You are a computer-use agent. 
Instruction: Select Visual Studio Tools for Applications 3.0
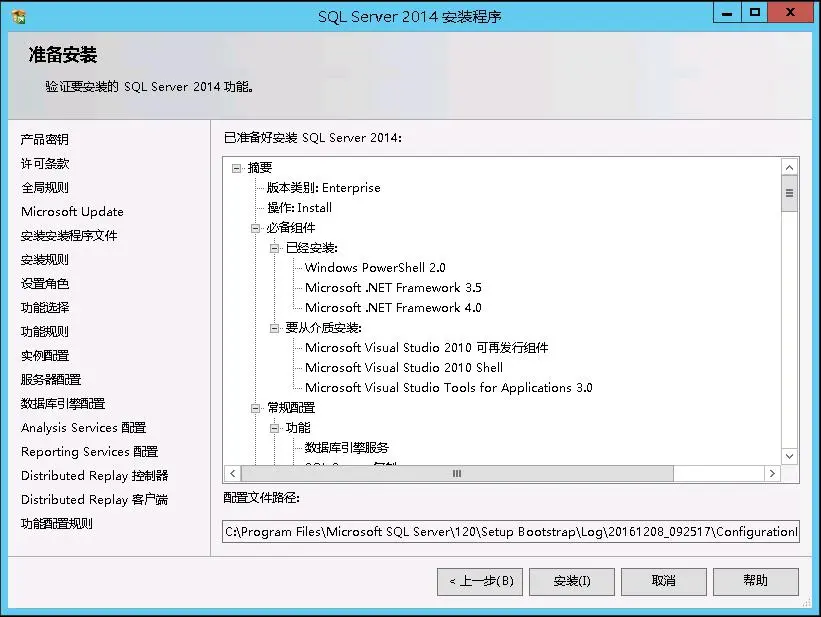[x=449, y=388]
